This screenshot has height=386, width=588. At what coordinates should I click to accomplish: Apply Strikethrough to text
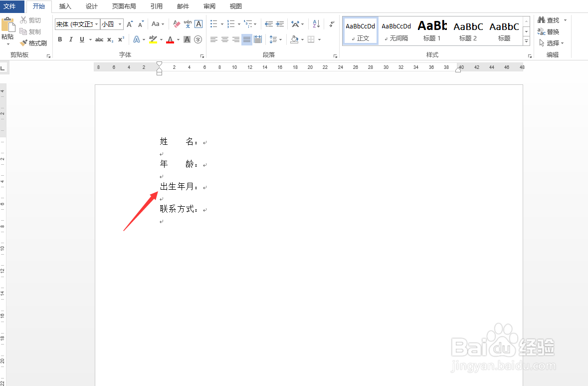point(99,39)
